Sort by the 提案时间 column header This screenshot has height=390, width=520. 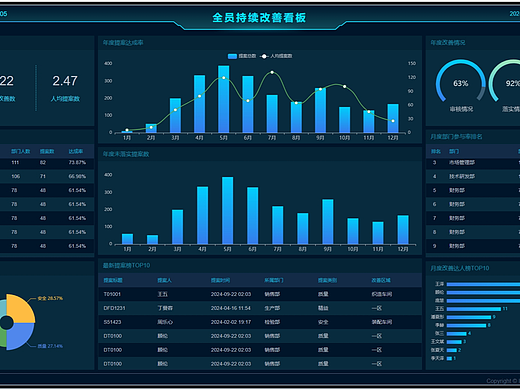coord(220,280)
